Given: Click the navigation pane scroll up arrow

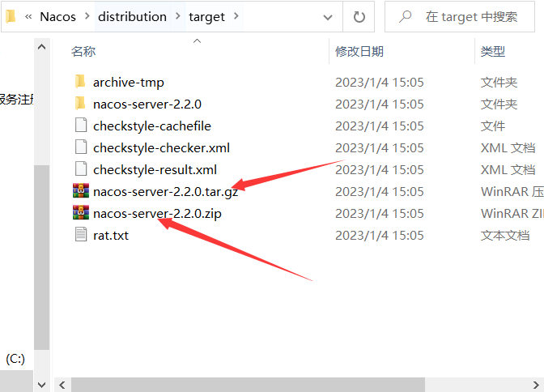Looking at the screenshot, I should pyautogui.click(x=41, y=47).
